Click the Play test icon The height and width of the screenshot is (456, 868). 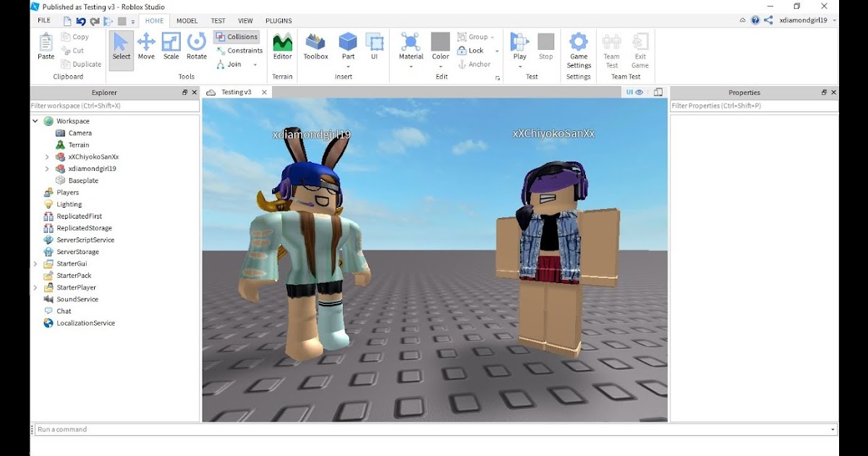[519, 41]
